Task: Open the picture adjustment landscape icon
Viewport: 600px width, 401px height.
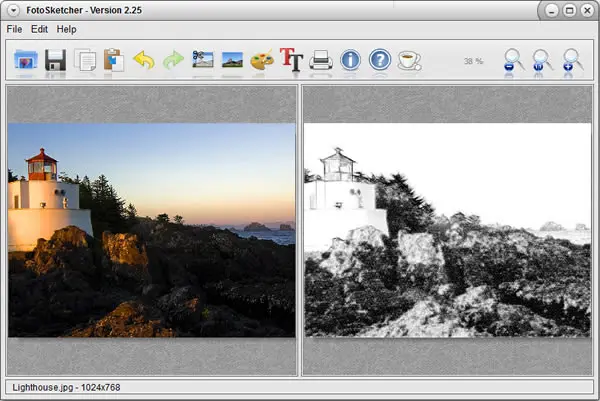Action: [232, 60]
